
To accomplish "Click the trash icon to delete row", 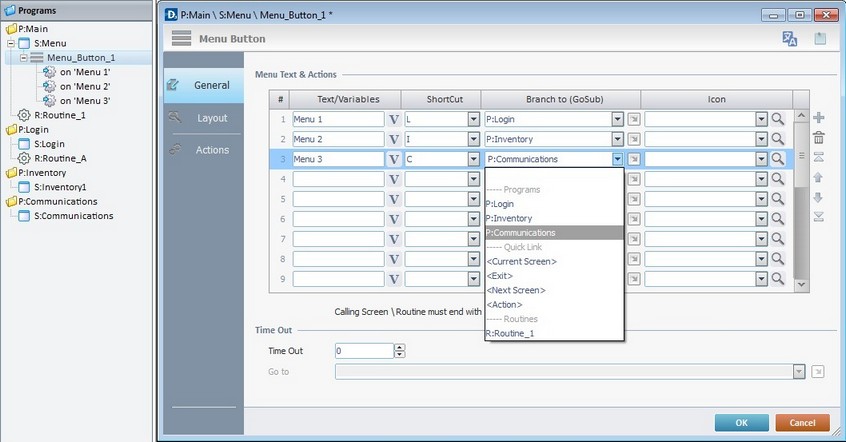I will (818, 137).
